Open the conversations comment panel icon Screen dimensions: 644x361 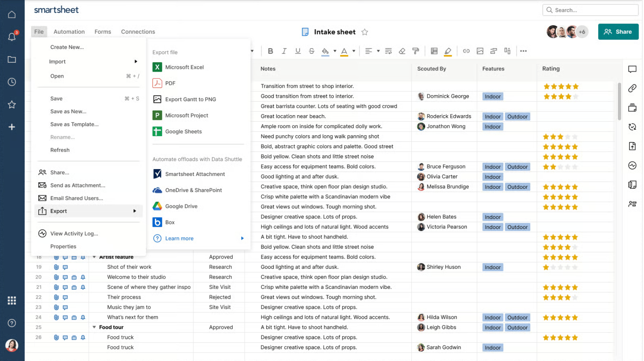click(x=632, y=69)
